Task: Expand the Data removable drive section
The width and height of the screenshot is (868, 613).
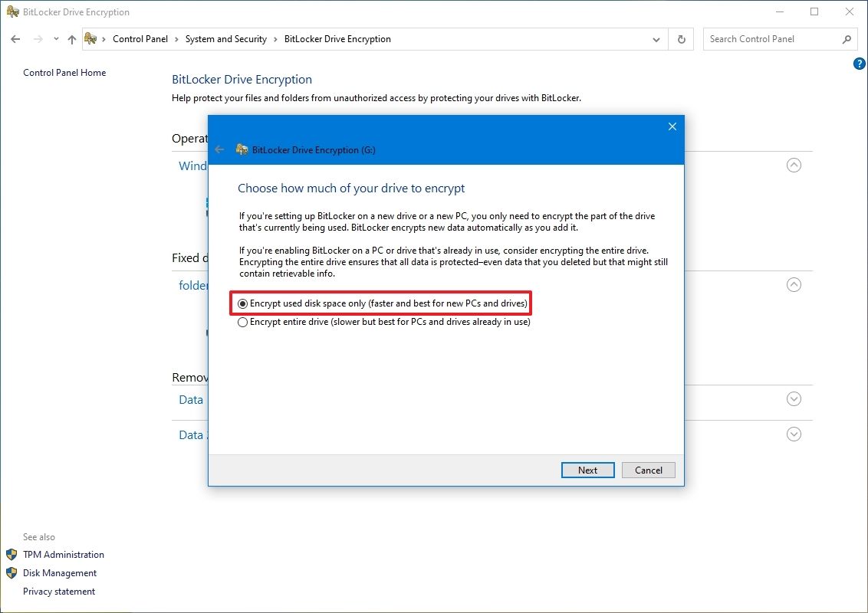Action: (794, 398)
